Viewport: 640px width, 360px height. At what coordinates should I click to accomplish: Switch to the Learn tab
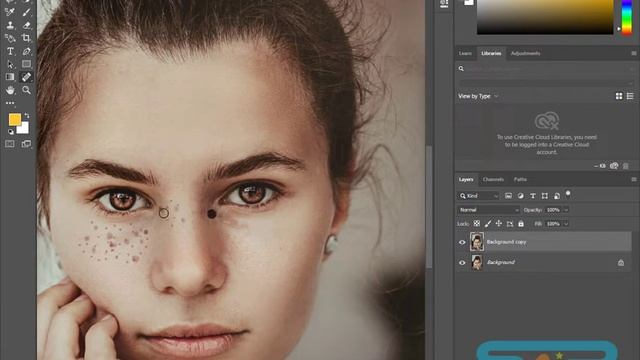pyautogui.click(x=465, y=53)
